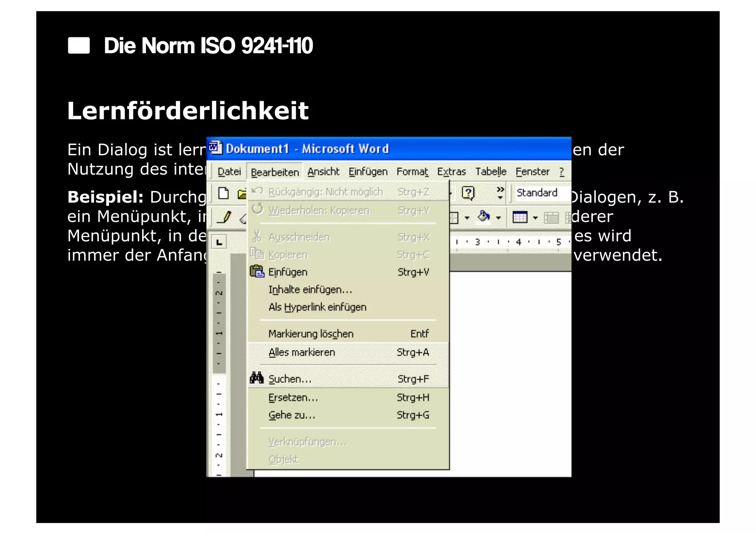Open the Fenster menu

(533, 172)
